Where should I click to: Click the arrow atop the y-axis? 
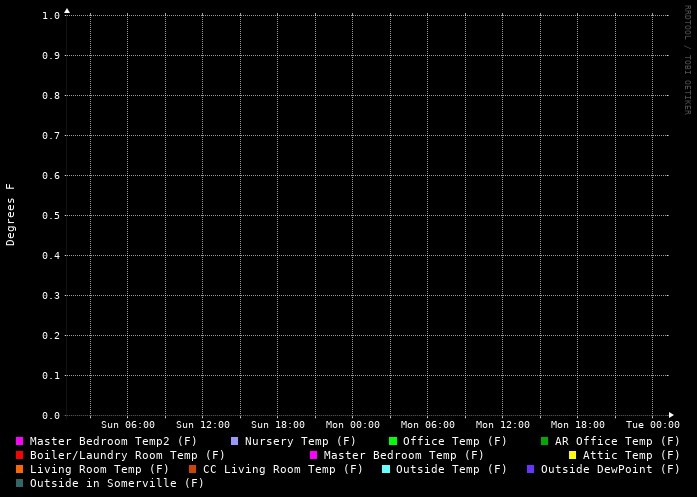tap(67, 10)
